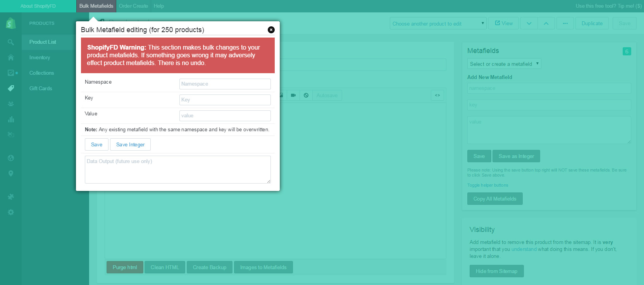
Task: Select the Products tag icon
Action: [11, 88]
